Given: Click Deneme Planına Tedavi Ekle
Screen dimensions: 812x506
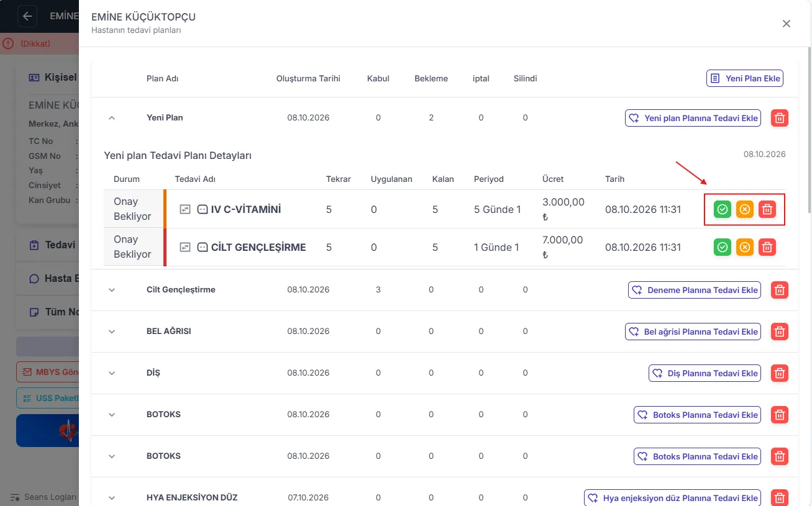Looking at the screenshot, I should 695,290.
